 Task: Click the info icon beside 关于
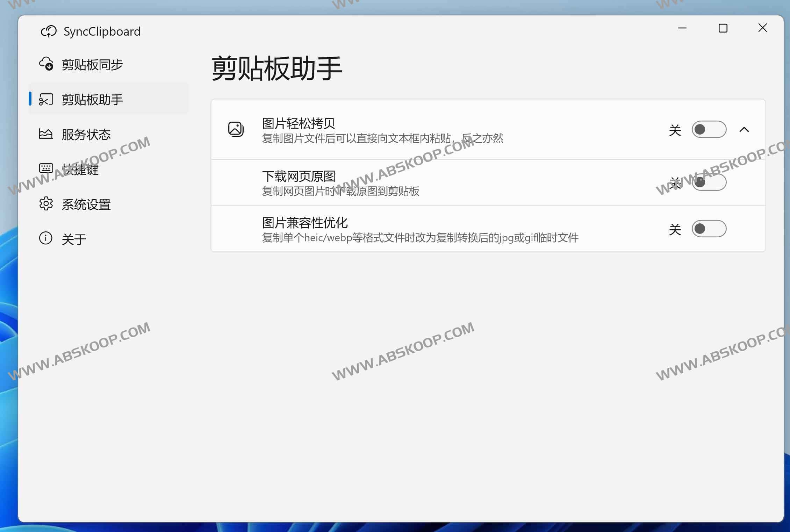(x=45, y=238)
